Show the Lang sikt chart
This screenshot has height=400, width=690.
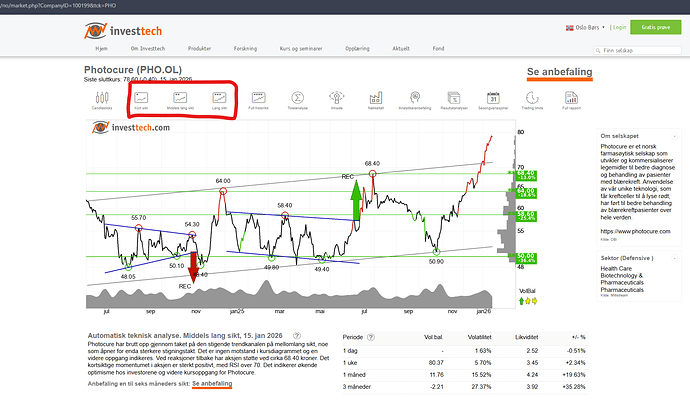219,98
